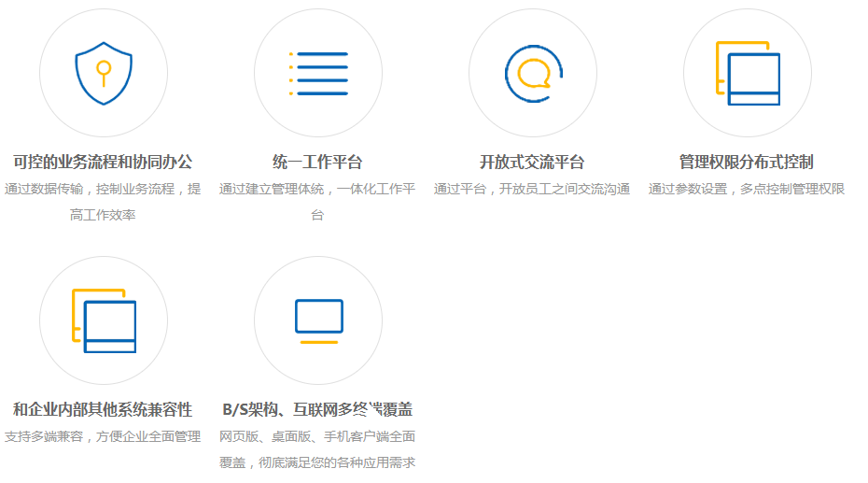Click the description 通过平台，开放员工之间交流沟通
868x483 pixels.
coord(532,189)
